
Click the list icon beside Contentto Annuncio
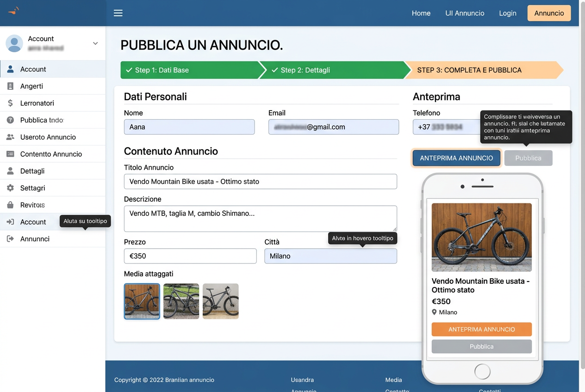point(11,154)
